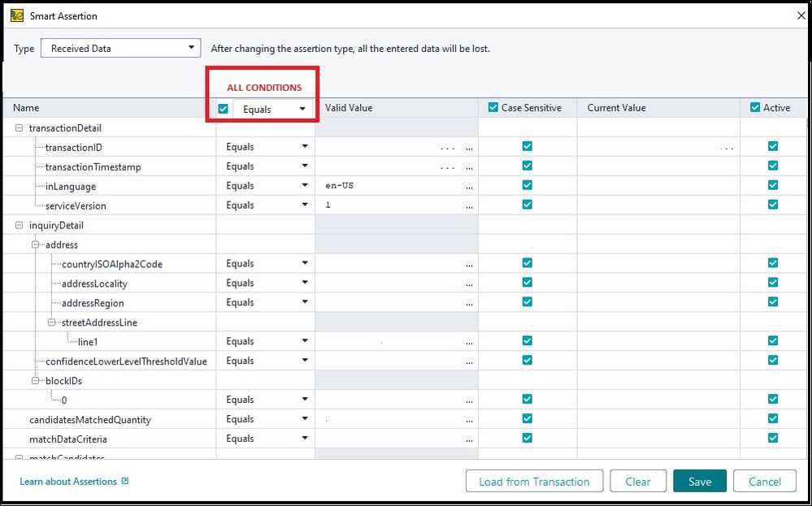This screenshot has width=812, height=506.
Task: Click the ellipsis button for addressLocality row
Action: point(469,283)
